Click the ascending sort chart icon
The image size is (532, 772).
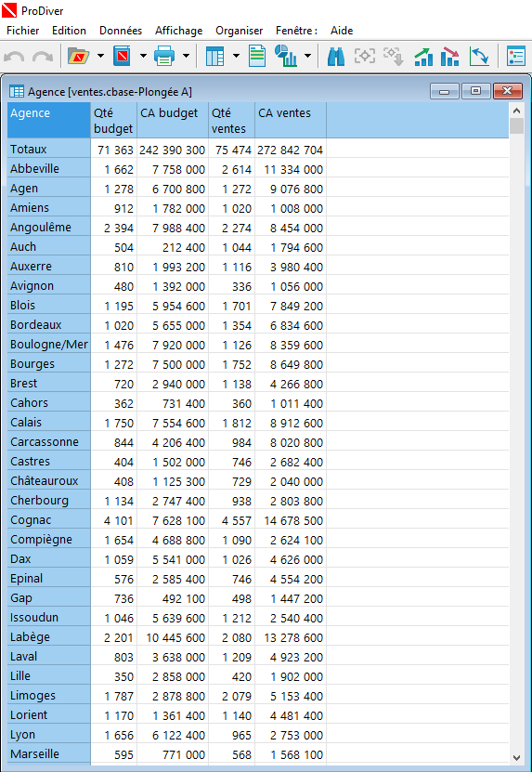point(423,57)
